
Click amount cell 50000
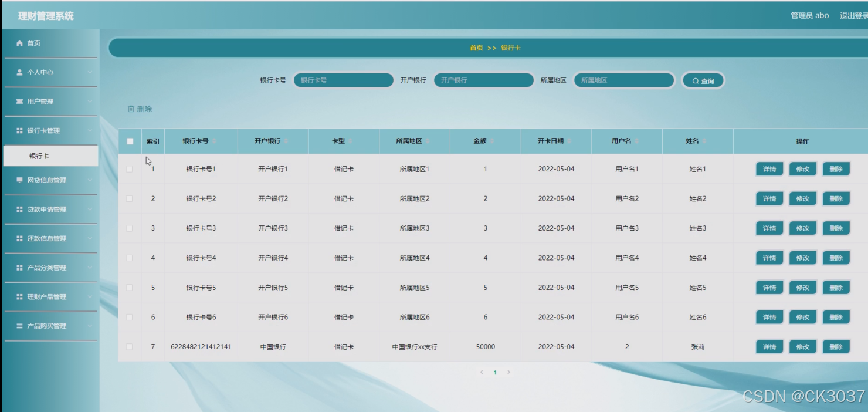[485, 347]
